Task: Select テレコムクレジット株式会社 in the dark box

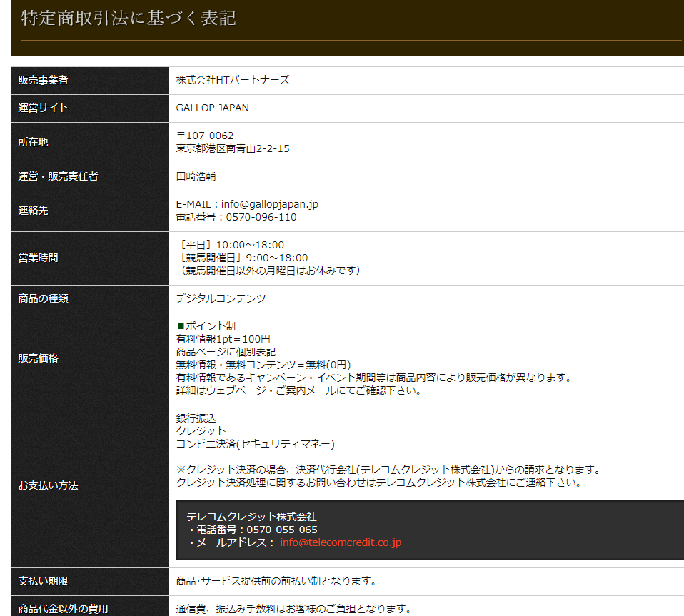Action: tap(252, 517)
